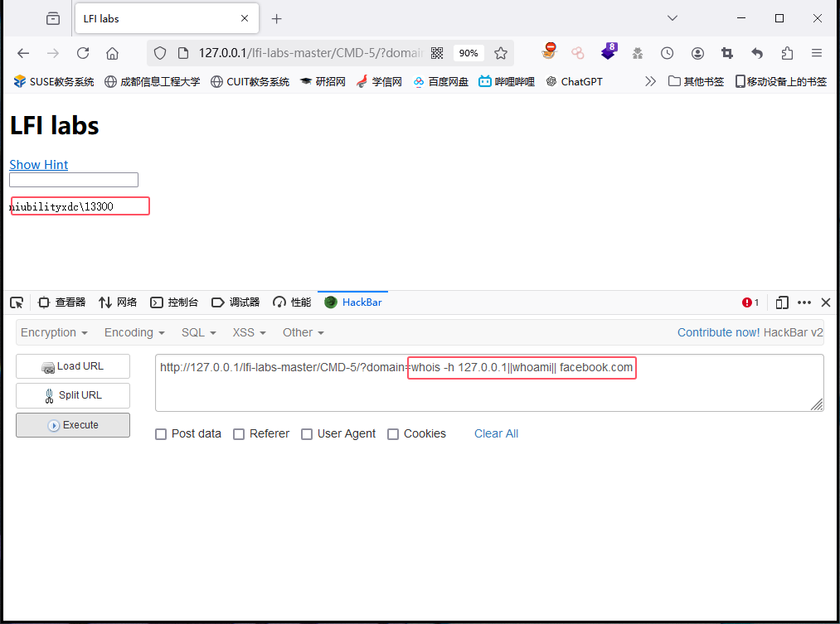Open the SQL menu in HackBar

point(198,331)
